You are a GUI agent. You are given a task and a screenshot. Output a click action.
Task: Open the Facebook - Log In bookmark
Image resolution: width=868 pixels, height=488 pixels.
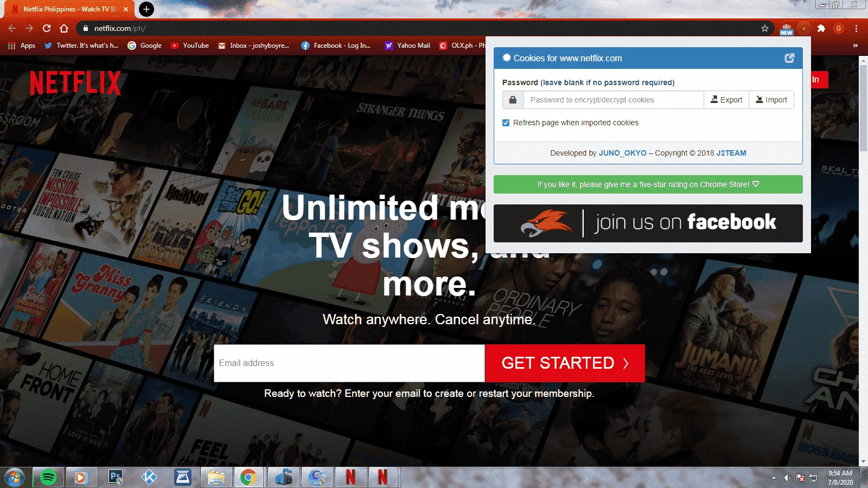336,46
